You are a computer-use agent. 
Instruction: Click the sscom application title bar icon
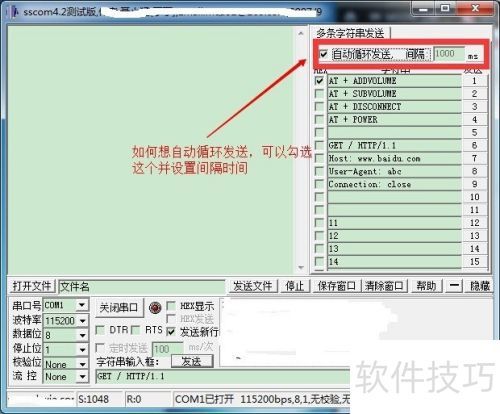[x=14, y=12]
